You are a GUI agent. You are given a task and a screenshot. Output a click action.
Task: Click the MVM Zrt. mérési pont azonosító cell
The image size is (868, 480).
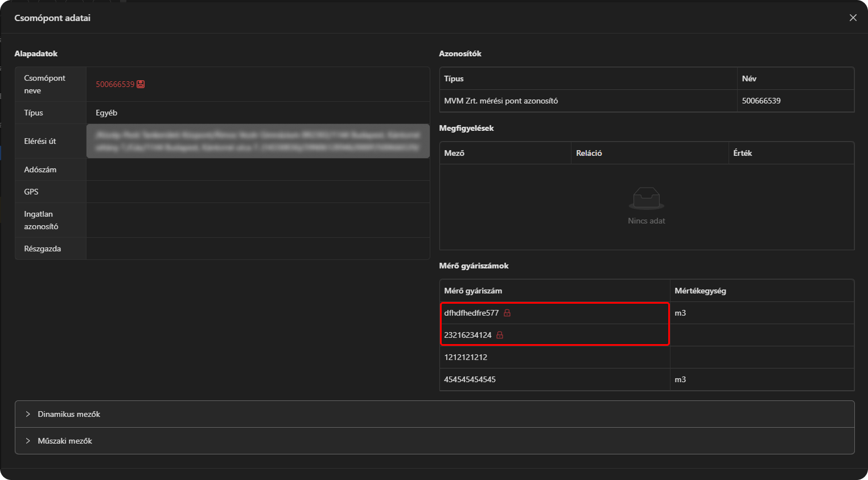(501, 101)
